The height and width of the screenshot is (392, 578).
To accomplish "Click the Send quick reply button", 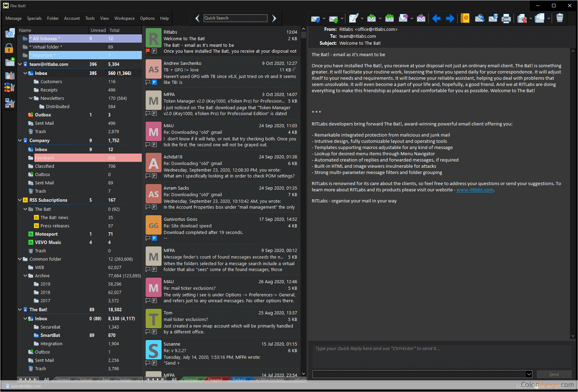I will coord(554,374).
